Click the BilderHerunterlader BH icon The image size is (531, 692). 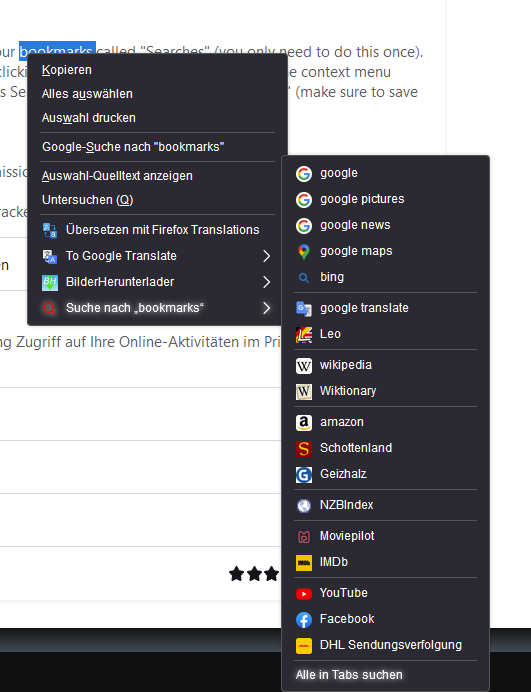(x=49, y=282)
